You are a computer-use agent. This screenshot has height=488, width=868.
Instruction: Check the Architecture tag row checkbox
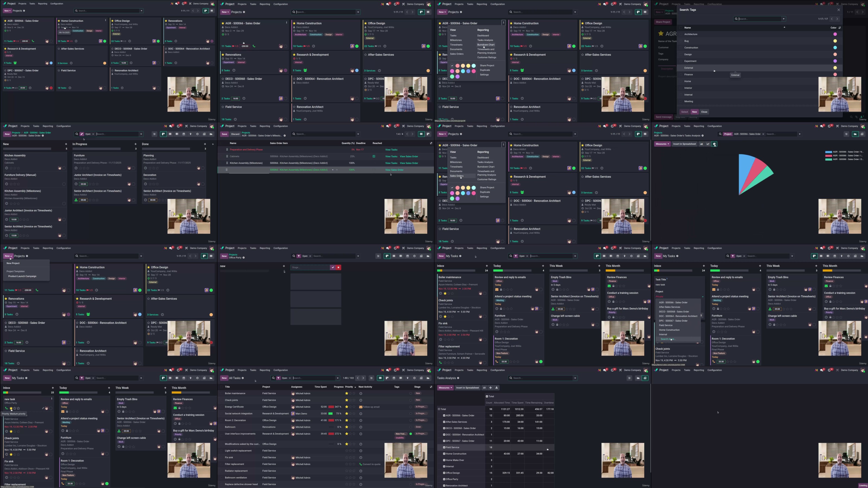coord(681,34)
